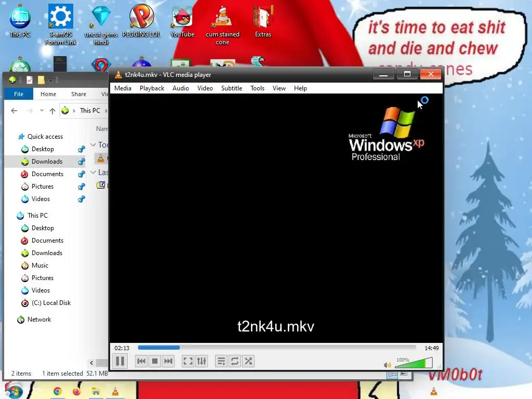Collapse the Today group in file list
Viewport: 532px width, 399px height.
pos(93,145)
